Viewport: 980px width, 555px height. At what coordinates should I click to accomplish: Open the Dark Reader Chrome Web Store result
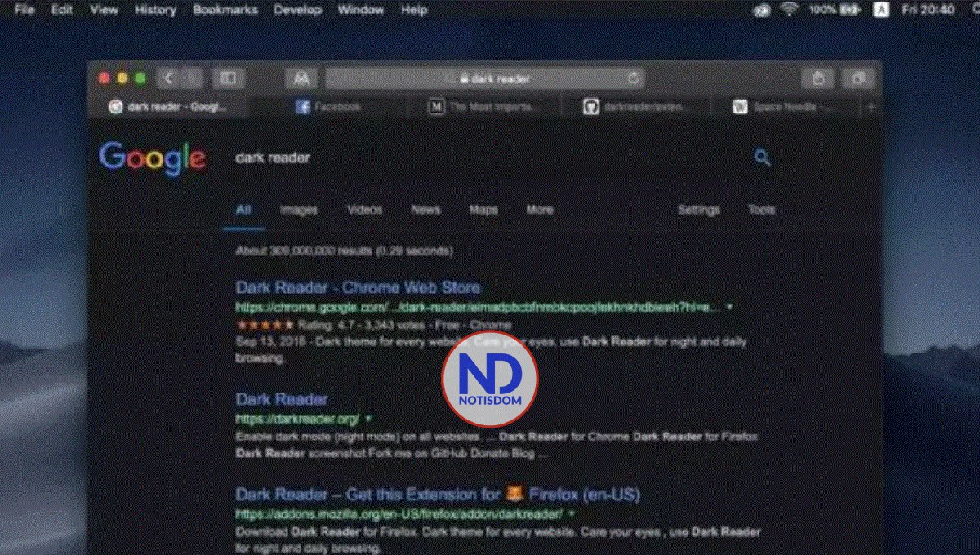(x=357, y=287)
